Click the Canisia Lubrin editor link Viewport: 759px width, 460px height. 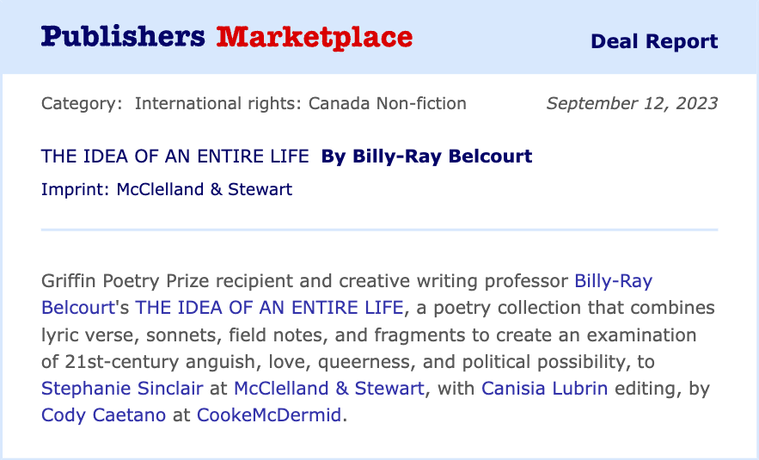545,388
